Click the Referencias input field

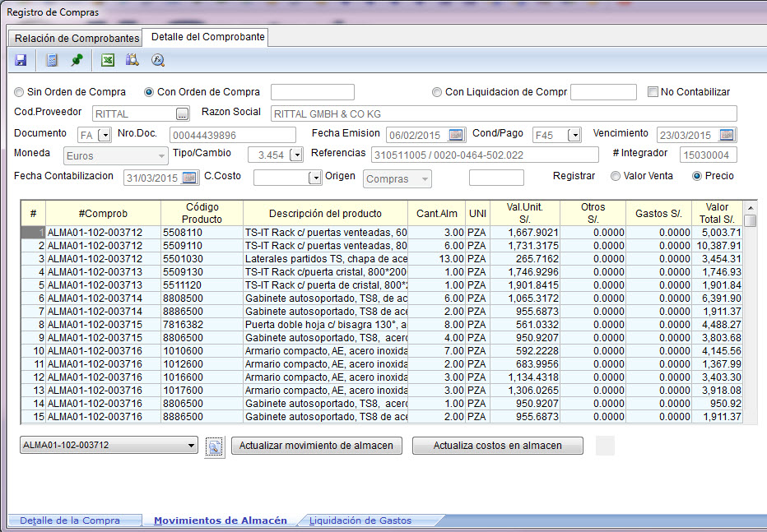[x=483, y=155]
